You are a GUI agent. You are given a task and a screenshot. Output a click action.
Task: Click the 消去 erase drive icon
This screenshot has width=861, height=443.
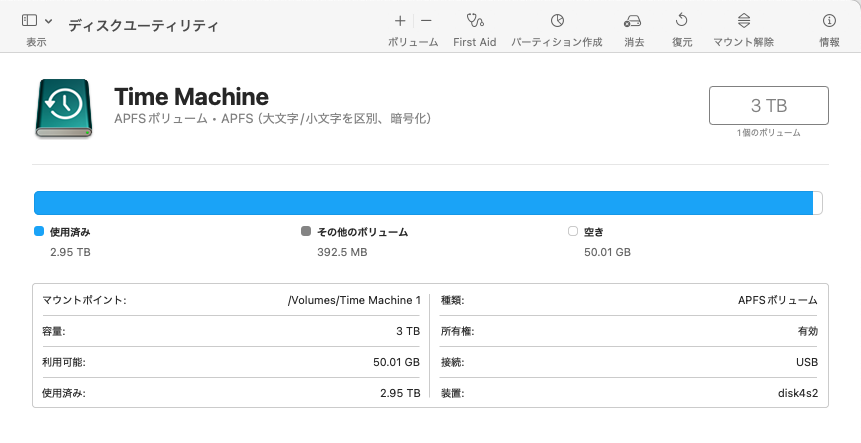click(633, 21)
